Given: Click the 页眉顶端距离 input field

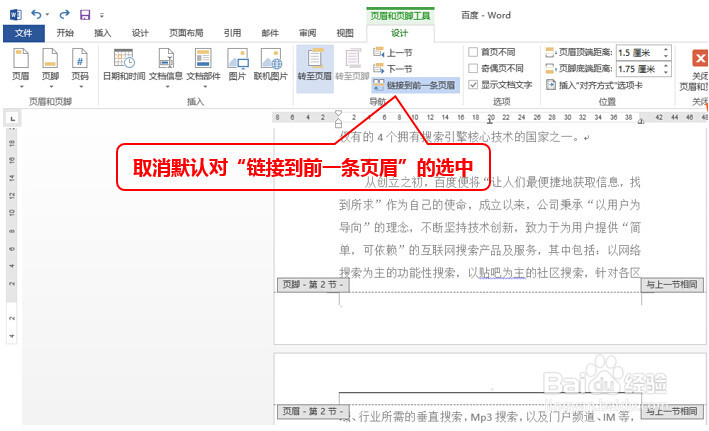Looking at the screenshot, I should [x=638, y=52].
